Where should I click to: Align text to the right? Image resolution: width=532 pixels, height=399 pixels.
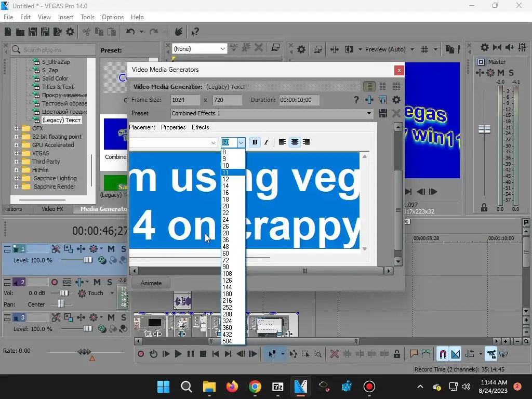[307, 142]
